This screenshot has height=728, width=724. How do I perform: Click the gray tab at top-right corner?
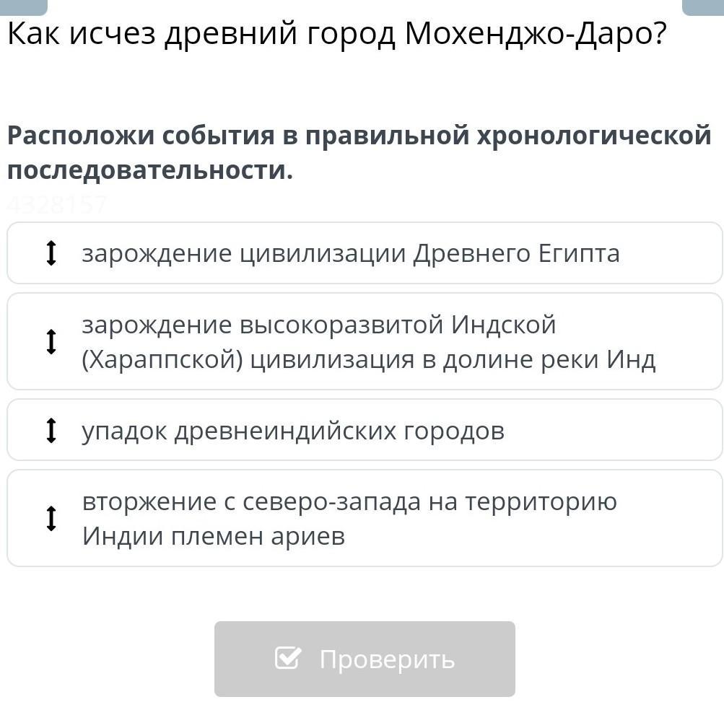point(702,7)
